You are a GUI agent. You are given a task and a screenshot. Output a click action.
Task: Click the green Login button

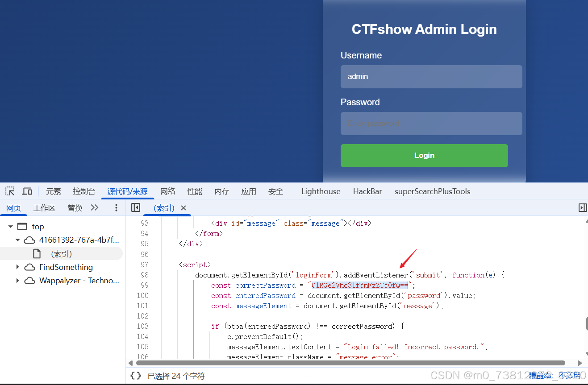pyautogui.click(x=424, y=156)
